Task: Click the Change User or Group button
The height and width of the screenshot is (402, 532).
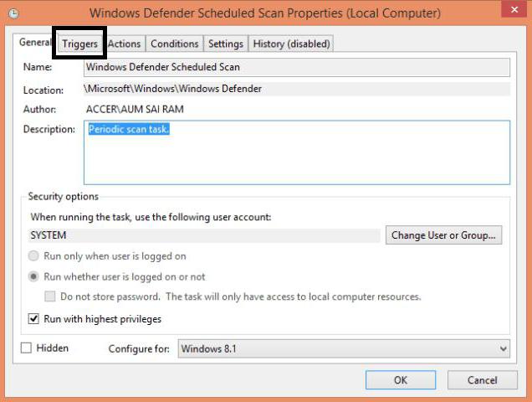Action: click(443, 235)
